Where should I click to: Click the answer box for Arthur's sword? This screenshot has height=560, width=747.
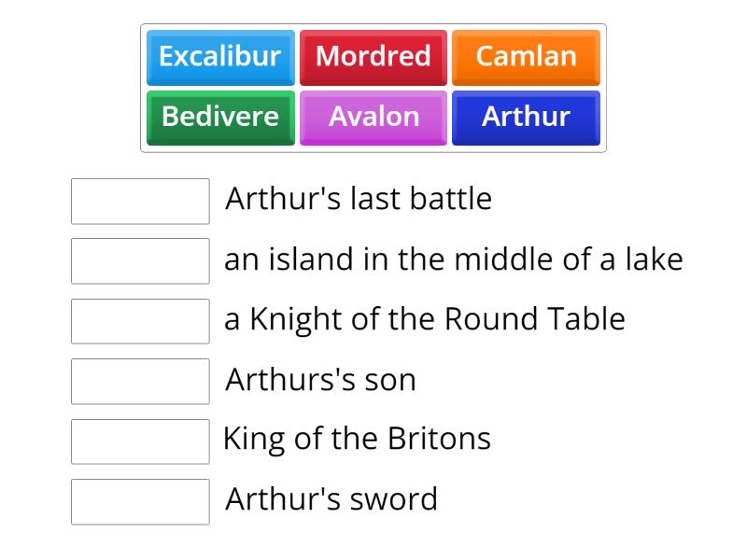point(139,502)
